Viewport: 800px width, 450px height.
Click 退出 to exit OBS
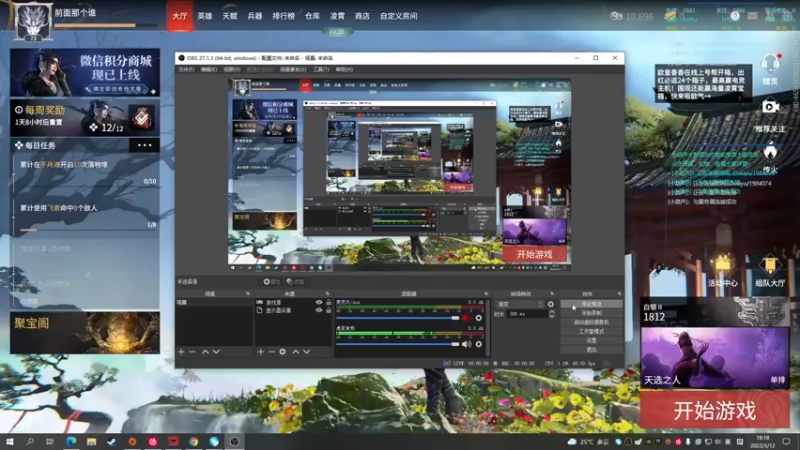pyautogui.click(x=591, y=349)
